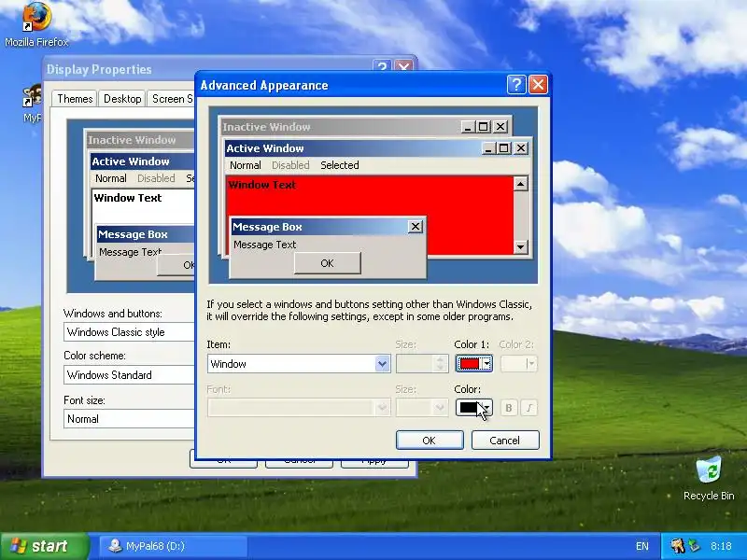Open Mozilla Firefox desktop shortcut
Screen dimensions: 747x560
(x=36, y=25)
